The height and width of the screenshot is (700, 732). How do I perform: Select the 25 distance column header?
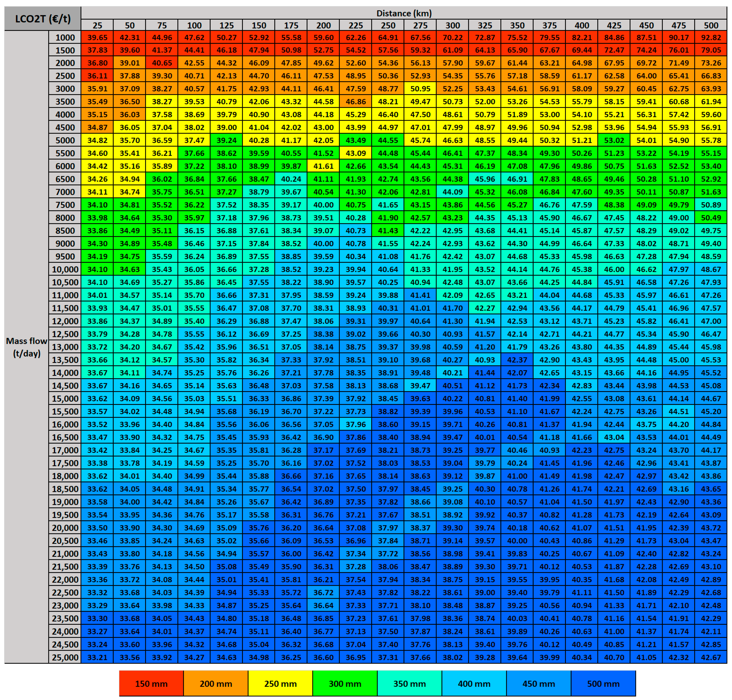pyautogui.click(x=97, y=25)
